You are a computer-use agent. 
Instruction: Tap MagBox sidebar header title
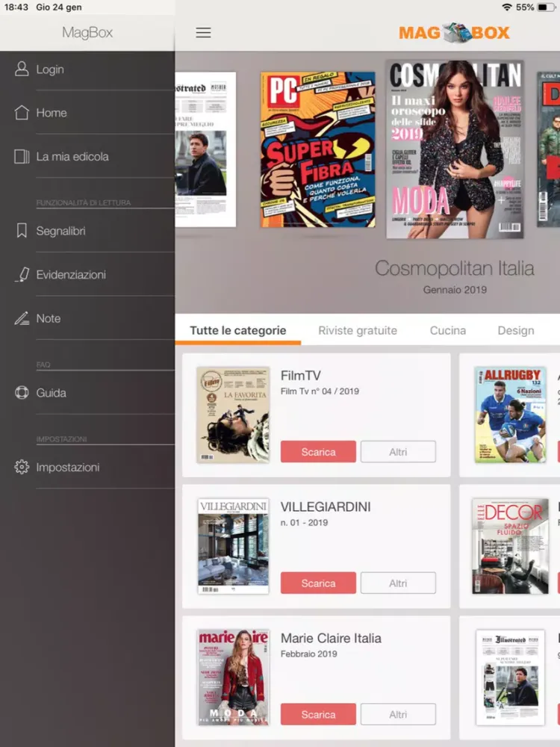pos(87,32)
